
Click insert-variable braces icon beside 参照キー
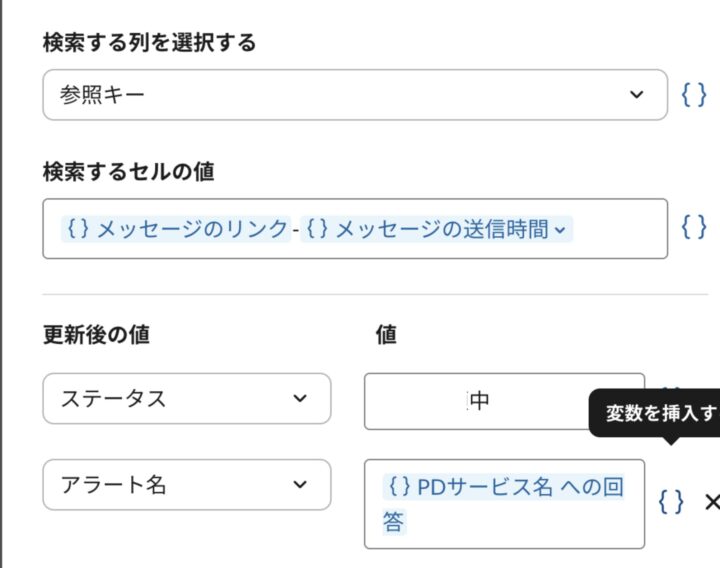coord(694,95)
